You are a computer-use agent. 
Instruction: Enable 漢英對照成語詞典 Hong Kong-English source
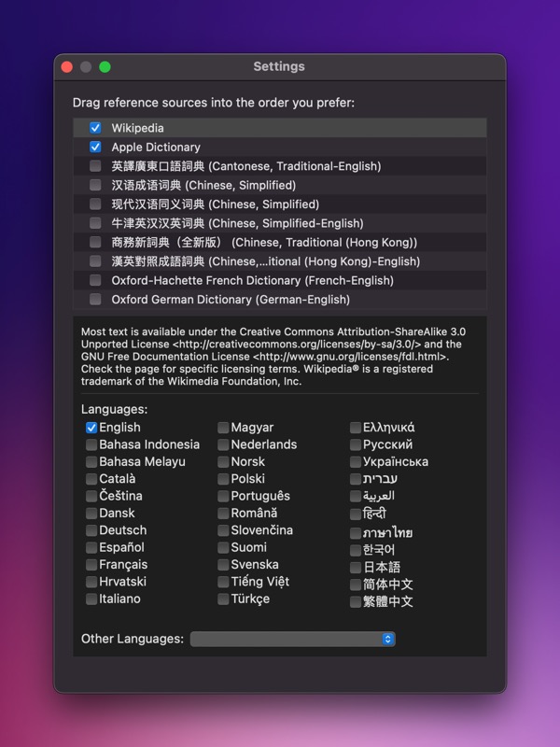[x=95, y=261]
